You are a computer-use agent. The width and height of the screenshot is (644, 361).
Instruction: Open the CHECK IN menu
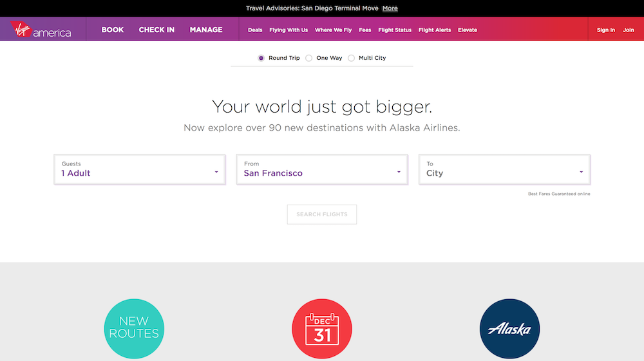tap(156, 30)
